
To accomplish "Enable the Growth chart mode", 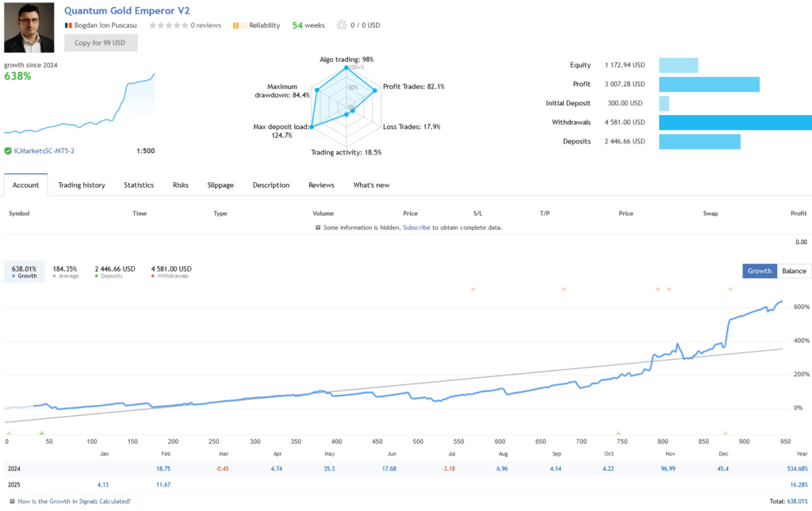I will coord(759,270).
